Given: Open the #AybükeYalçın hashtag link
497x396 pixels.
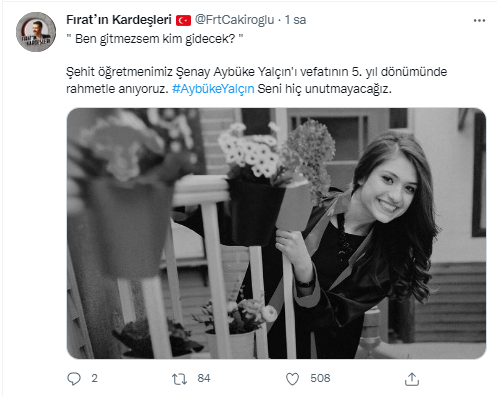Looking at the screenshot, I should click(x=213, y=89).
